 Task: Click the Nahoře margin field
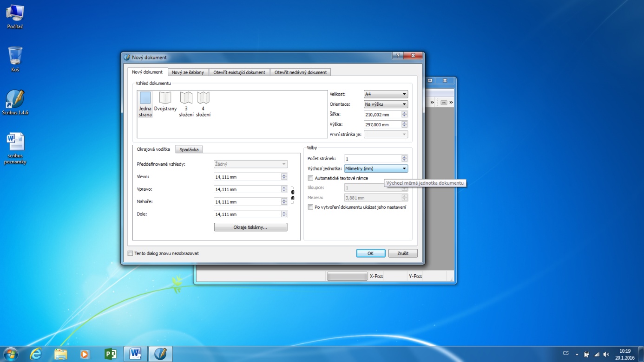coord(247,202)
